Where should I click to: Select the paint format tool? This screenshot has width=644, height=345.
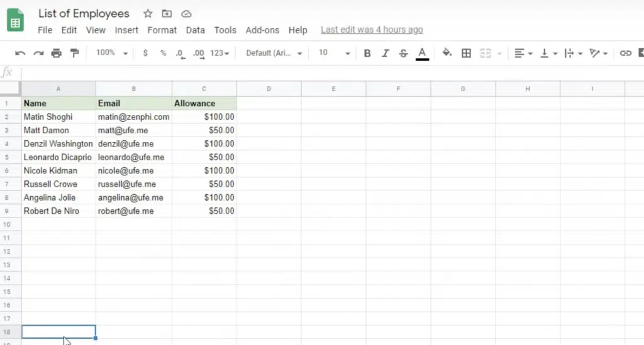(x=74, y=53)
